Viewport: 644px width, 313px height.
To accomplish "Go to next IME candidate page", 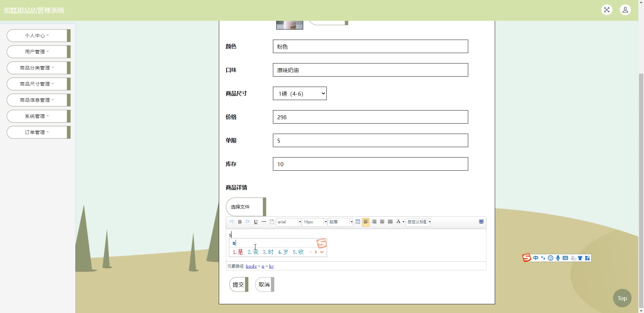I will point(316,252).
